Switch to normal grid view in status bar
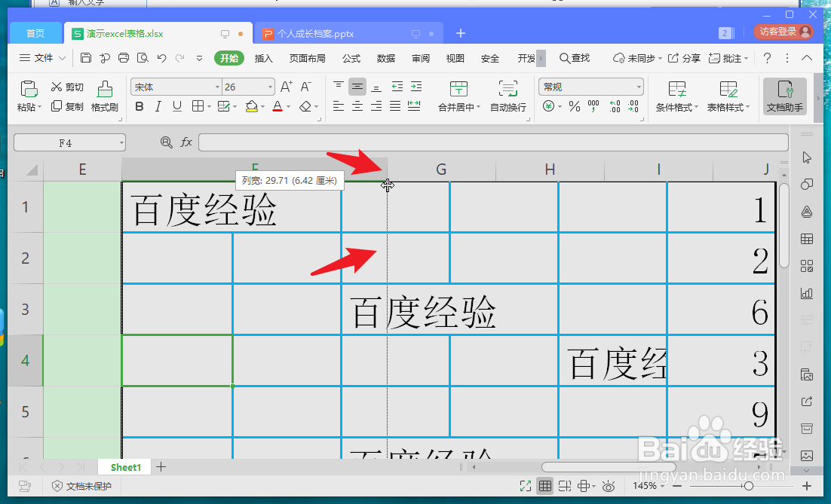Image resolution: width=831 pixels, height=504 pixels. (x=544, y=485)
